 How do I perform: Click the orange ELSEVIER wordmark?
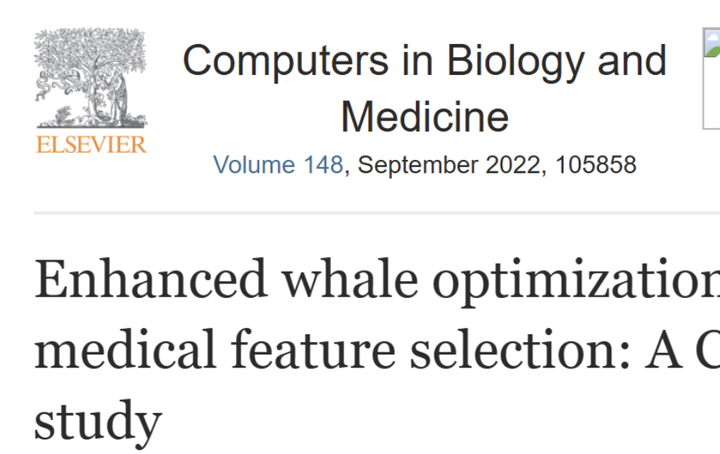tap(91, 145)
